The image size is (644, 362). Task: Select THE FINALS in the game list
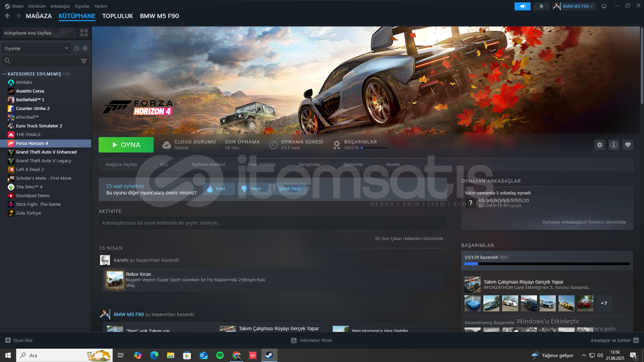(x=28, y=135)
